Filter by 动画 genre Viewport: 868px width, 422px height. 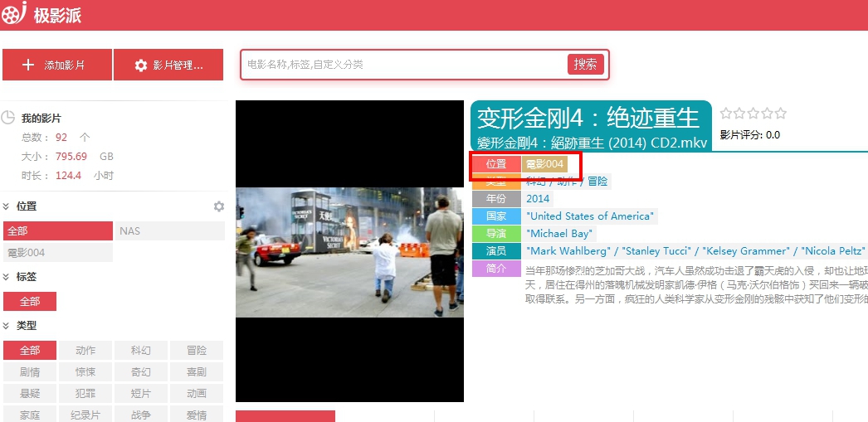pyautogui.click(x=197, y=393)
